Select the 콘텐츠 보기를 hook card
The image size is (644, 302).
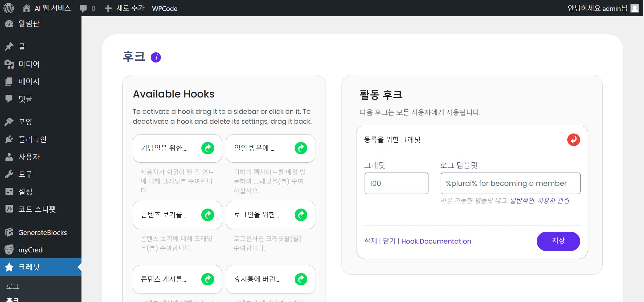[x=177, y=215]
